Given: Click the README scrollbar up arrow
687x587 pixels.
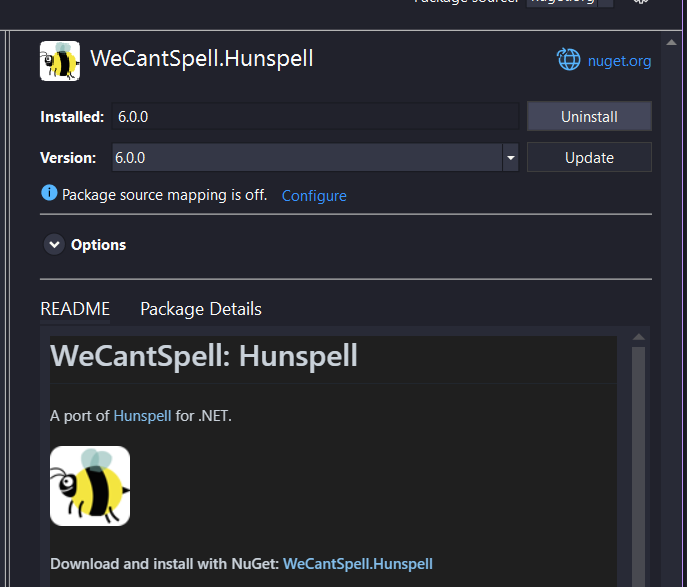Looking at the screenshot, I should pos(639,337).
